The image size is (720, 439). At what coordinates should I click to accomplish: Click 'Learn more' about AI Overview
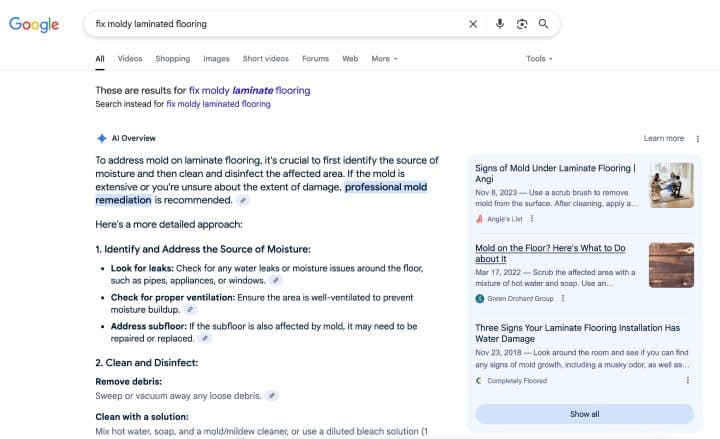[x=664, y=138]
